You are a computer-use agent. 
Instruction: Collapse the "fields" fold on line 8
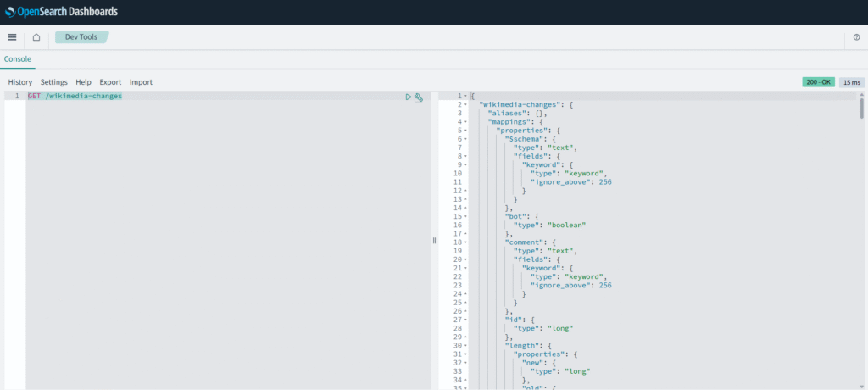pyautogui.click(x=465, y=156)
